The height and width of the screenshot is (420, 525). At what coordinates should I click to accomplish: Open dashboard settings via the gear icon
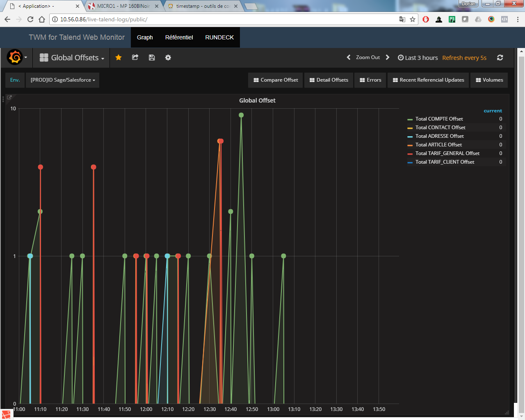[x=168, y=57]
